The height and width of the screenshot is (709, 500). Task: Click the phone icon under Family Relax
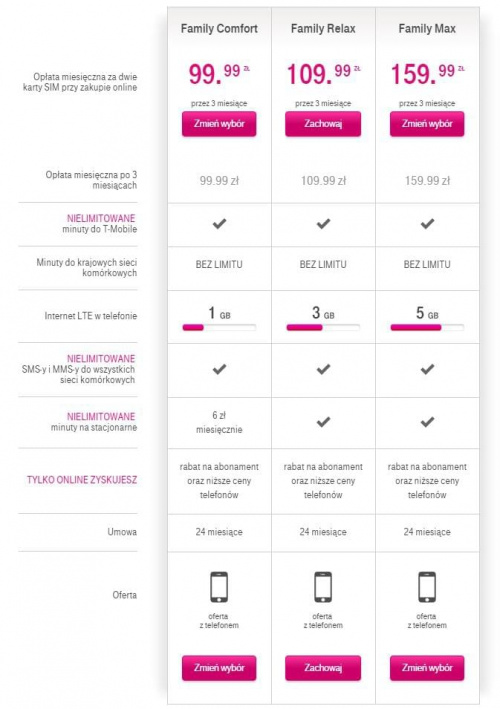point(323,587)
